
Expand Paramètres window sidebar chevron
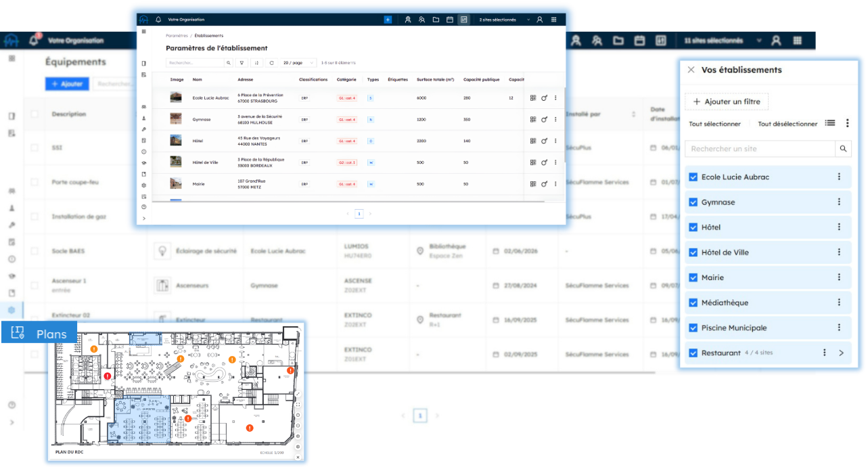[143, 218]
